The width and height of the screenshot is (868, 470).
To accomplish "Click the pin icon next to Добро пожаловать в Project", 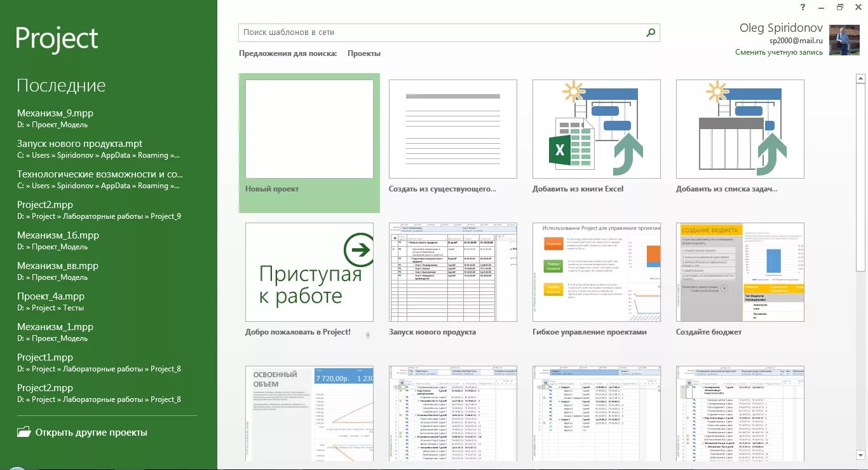I will 367,334.
